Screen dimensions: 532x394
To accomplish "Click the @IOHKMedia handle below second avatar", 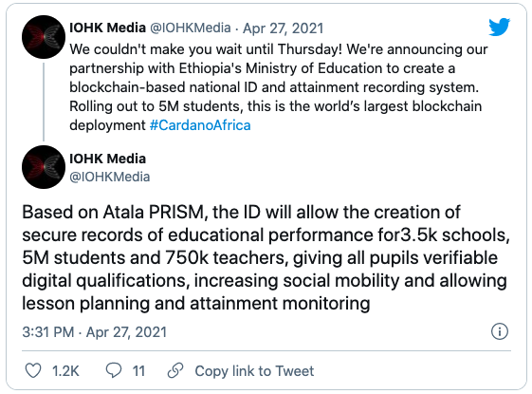I will tap(110, 177).
